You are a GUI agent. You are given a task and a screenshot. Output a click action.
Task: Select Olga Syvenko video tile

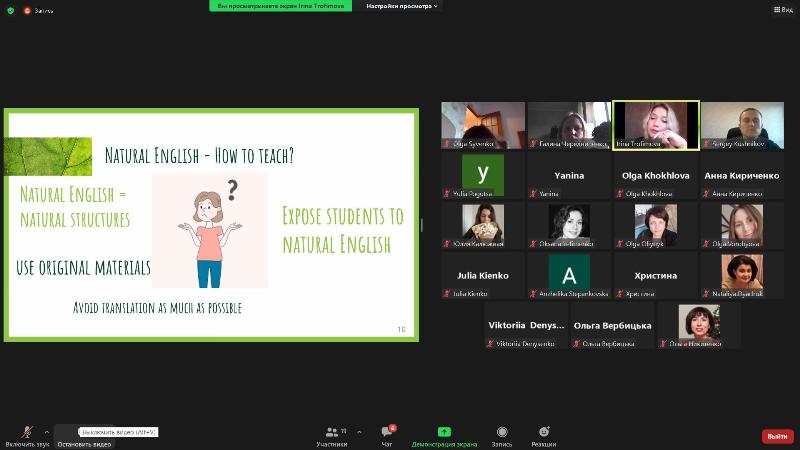click(x=483, y=126)
